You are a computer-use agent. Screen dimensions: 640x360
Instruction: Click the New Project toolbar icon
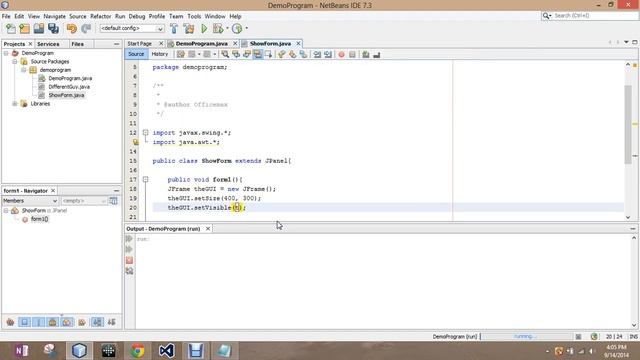pyautogui.click(x=24, y=29)
